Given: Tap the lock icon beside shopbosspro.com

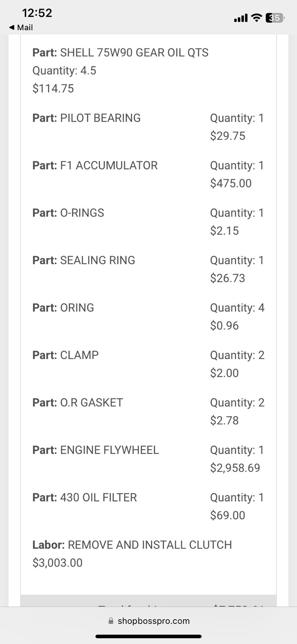Looking at the screenshot, I should [x=111, y=621].
